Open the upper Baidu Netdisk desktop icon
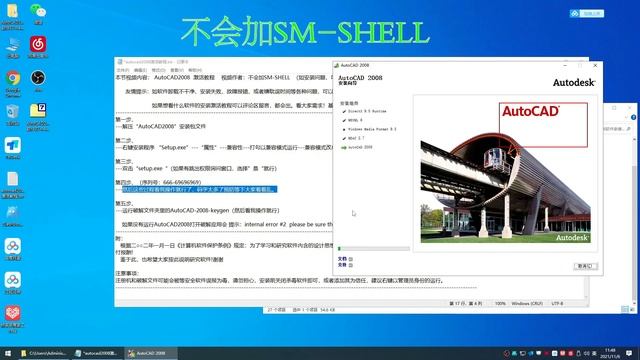 13,248
